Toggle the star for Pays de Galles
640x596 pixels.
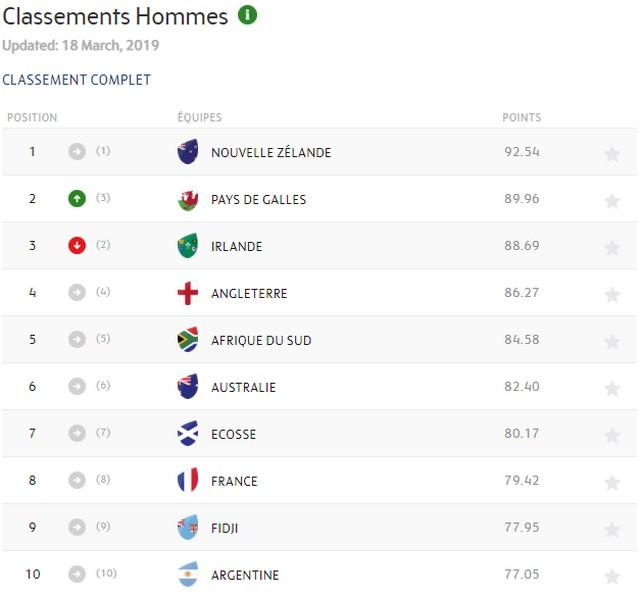click(612, 201)
